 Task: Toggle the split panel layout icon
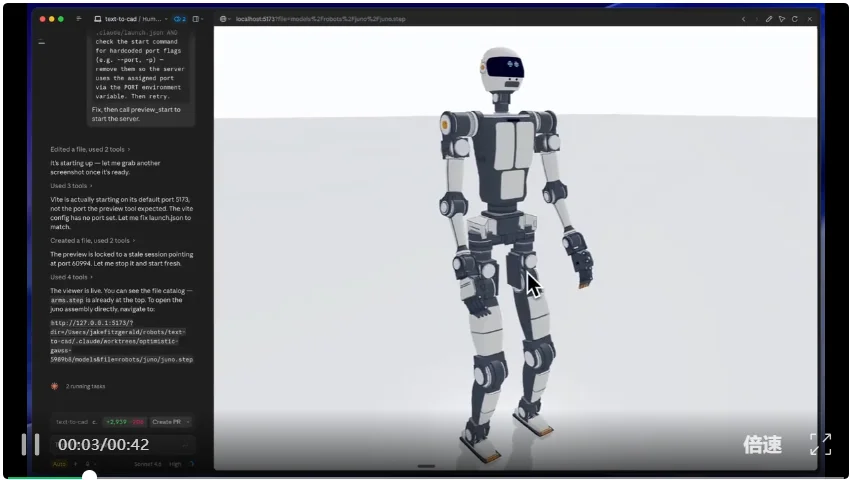point(196,19)
